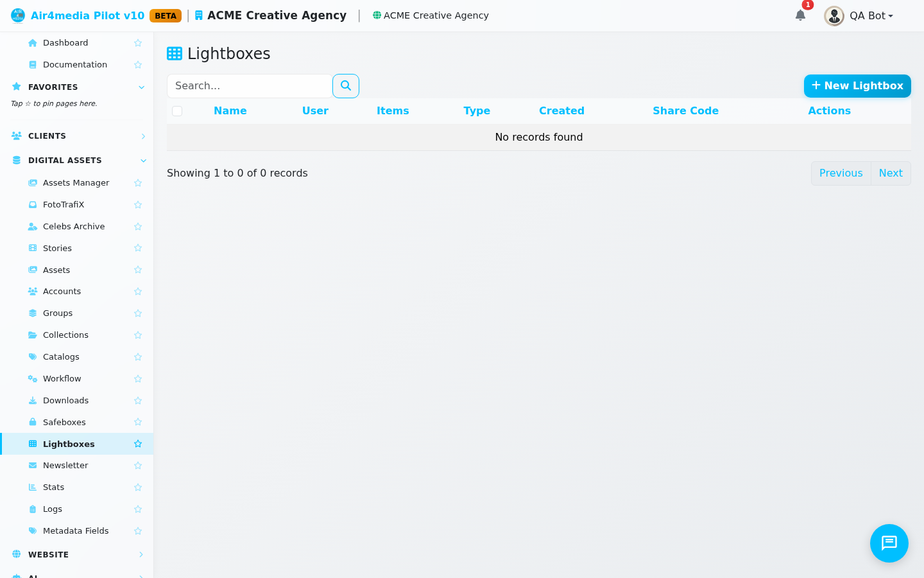Click the Safeboxes lock icon
924x578 pixels.
point(33,422)
